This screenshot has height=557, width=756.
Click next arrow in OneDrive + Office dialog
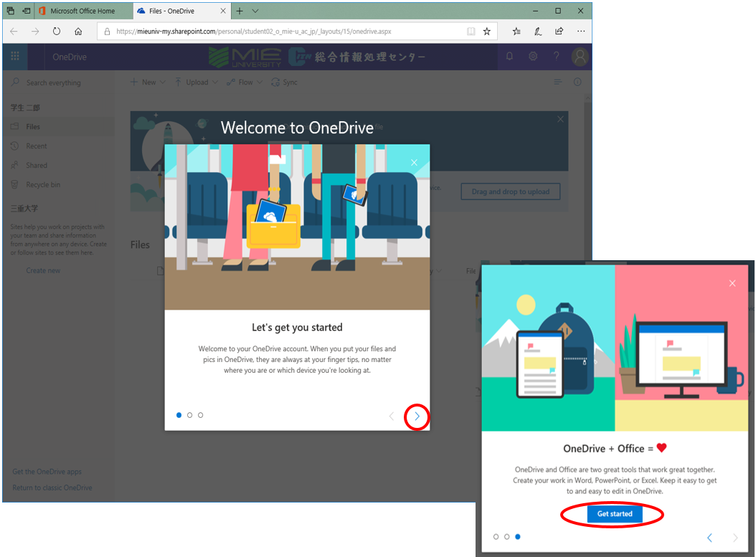click(735, 538)
